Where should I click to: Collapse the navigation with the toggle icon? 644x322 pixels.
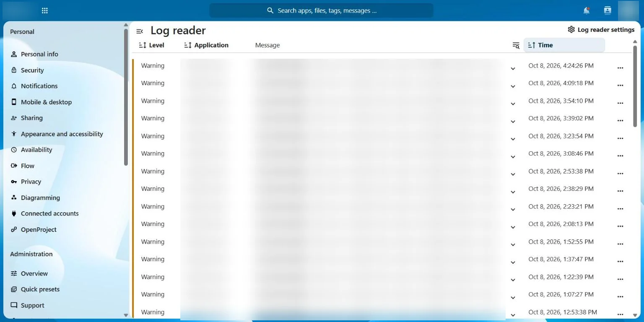click(x=140, y=31)
